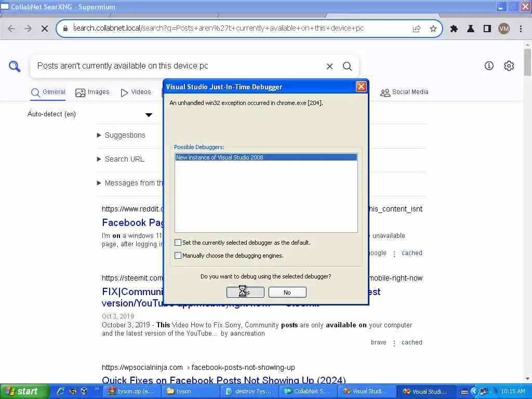This screenshot has width=532, height=399.
Task: Clear the search query with the X
Action: click(329, 66)
